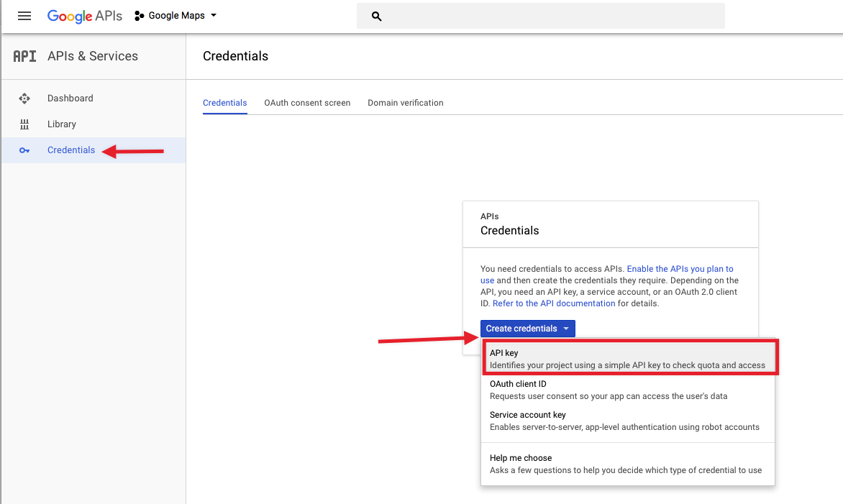Focus the top search input field
Image resolution: width=843 pixels, height=504 pixels.
pos(541,16)
